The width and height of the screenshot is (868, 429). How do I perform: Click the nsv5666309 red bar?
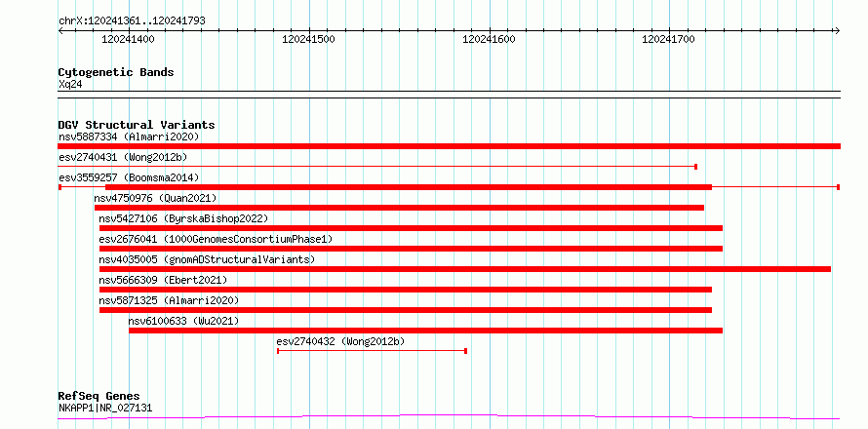406,290
